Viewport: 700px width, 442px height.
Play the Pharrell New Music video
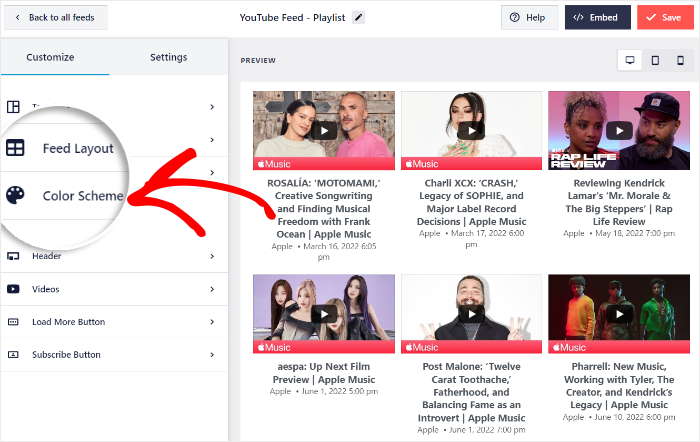click(x=619, y=314)
